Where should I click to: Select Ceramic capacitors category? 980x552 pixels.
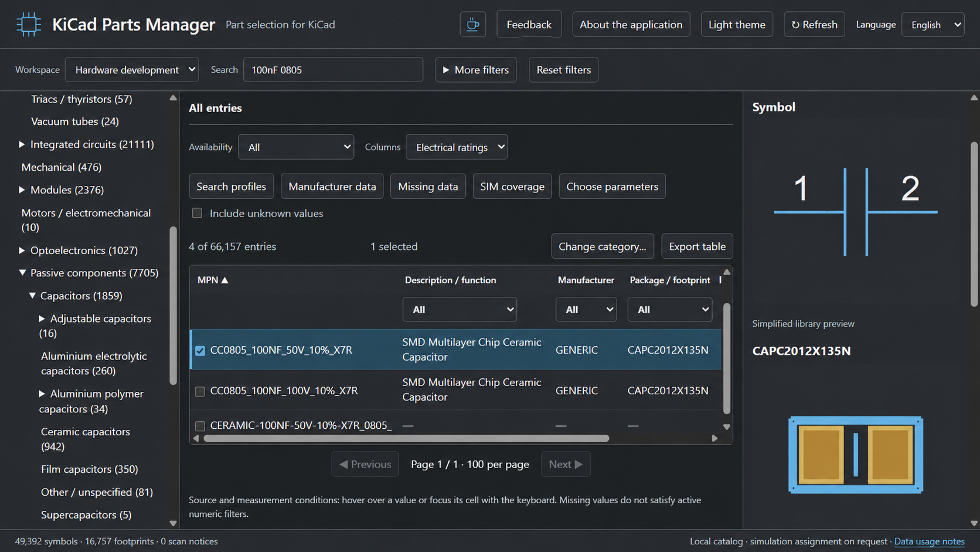coord(86,439)
